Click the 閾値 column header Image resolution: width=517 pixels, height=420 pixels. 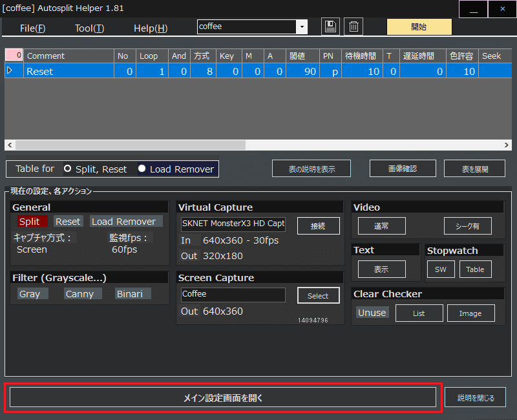pyautogui.click(x=302, y=56)
